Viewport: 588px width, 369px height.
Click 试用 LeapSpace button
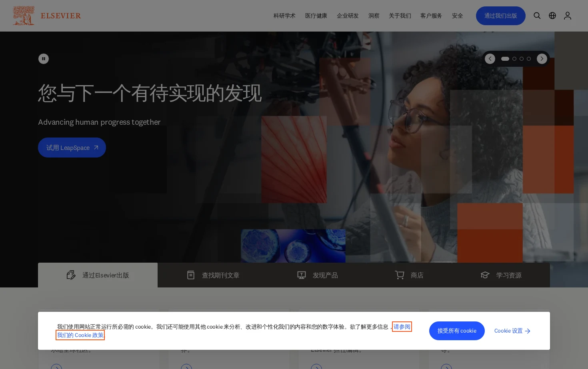(x=72, y=148)
